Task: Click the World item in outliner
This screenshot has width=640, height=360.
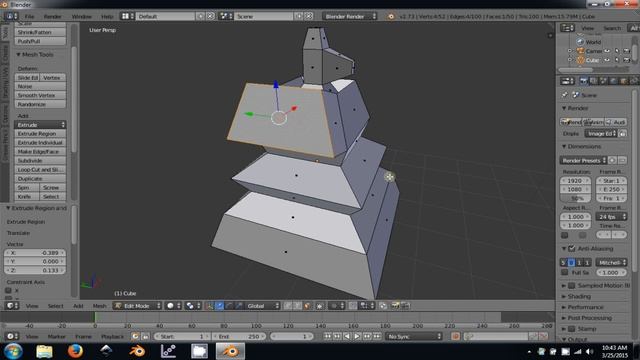Action: click(x=593, y=42)
